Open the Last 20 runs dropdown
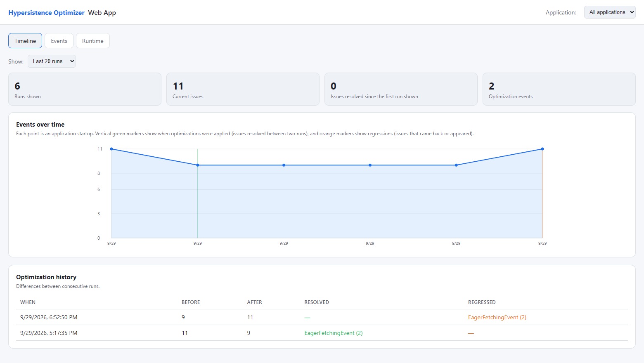644x363 pixels. tap(52, 61)
